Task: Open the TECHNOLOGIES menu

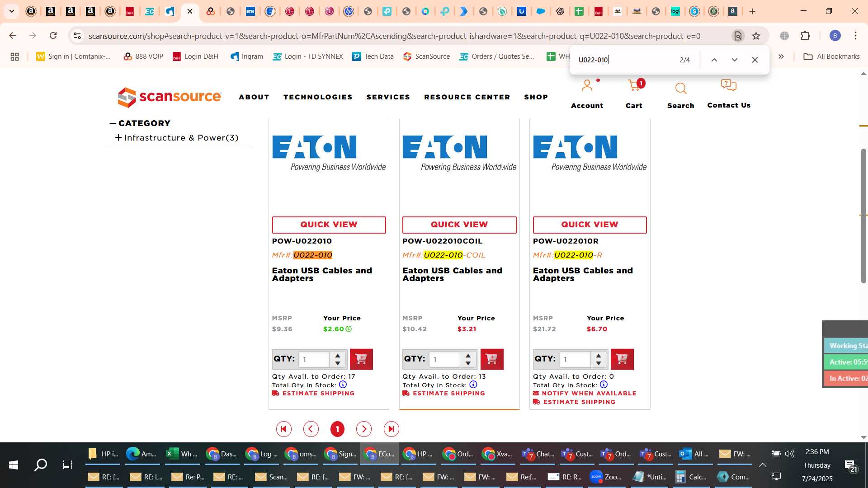Action: [x=318, y=97]
